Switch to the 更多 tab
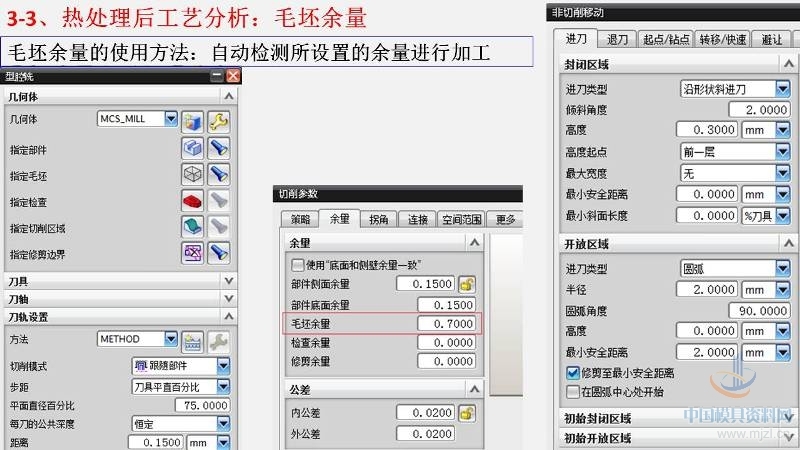The height and width of the screenshot is (450, 800). pos(505,219)
